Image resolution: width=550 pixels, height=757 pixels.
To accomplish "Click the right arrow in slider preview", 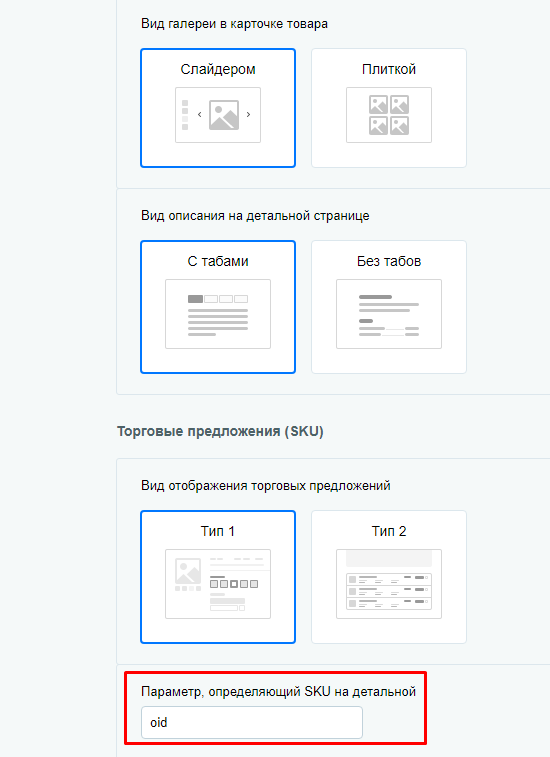I will tap(248, 115).
